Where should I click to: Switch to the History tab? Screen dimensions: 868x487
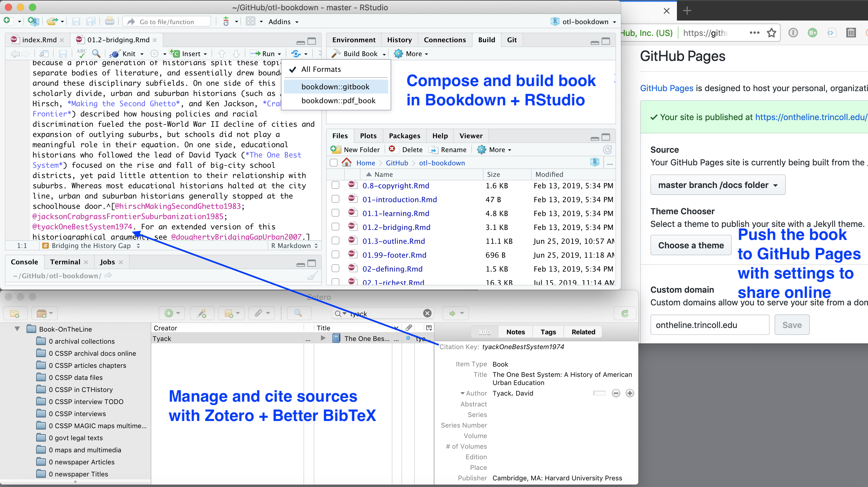point(398,40)
